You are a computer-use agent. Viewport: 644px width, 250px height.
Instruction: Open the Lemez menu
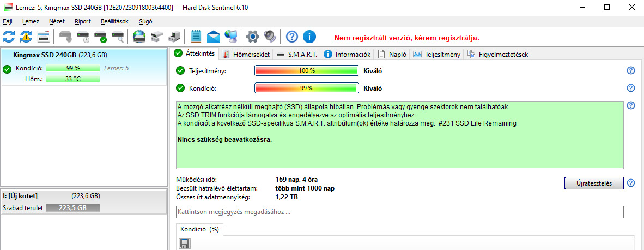pyautogui.click(x=31, y=22)
